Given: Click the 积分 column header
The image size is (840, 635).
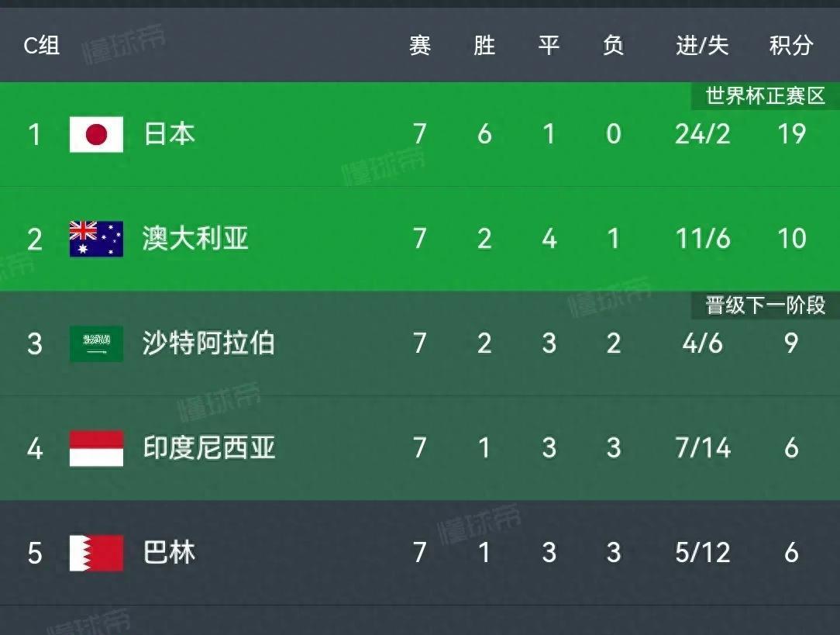Looking at the screenshot, I should pos(791,46).
